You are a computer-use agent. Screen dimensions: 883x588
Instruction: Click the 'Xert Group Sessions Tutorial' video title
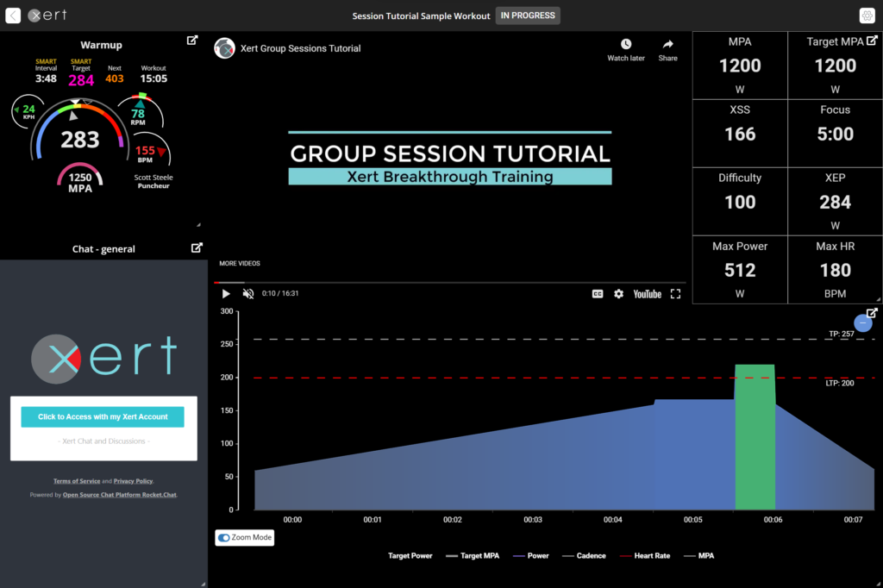(301, 48)
